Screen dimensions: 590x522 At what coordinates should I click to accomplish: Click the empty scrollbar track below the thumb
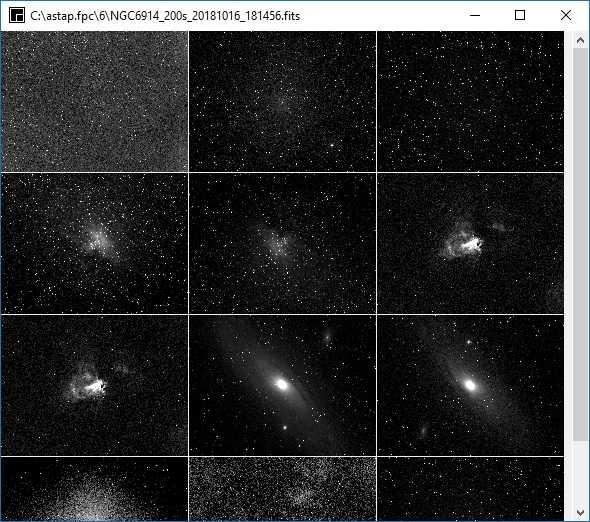(580, 472)
